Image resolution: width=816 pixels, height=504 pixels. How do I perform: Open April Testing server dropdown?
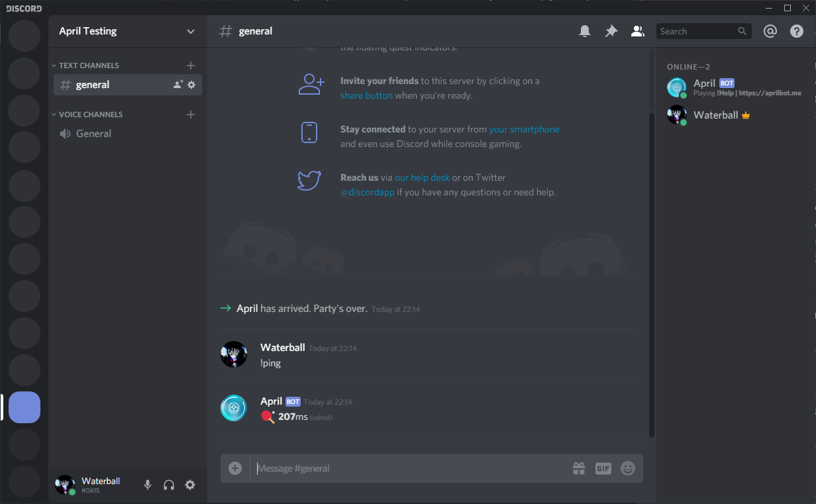coord(128,31)
